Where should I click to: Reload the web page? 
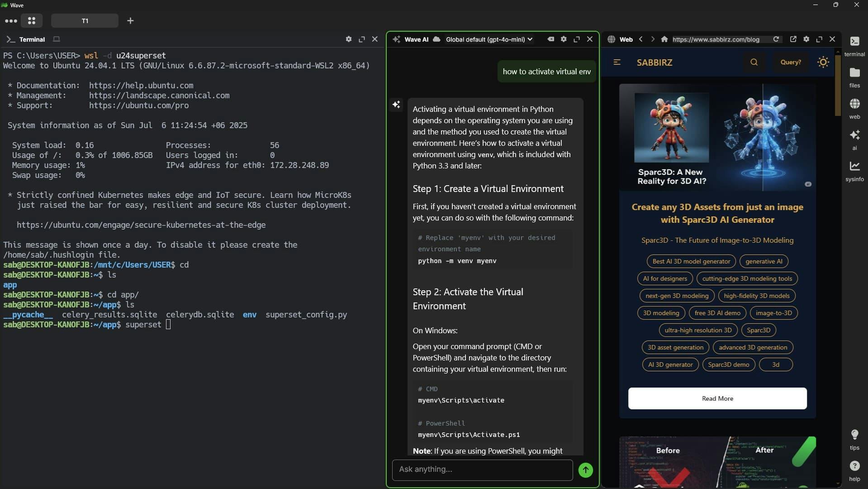pyautogui.click(x=776, y=39)
